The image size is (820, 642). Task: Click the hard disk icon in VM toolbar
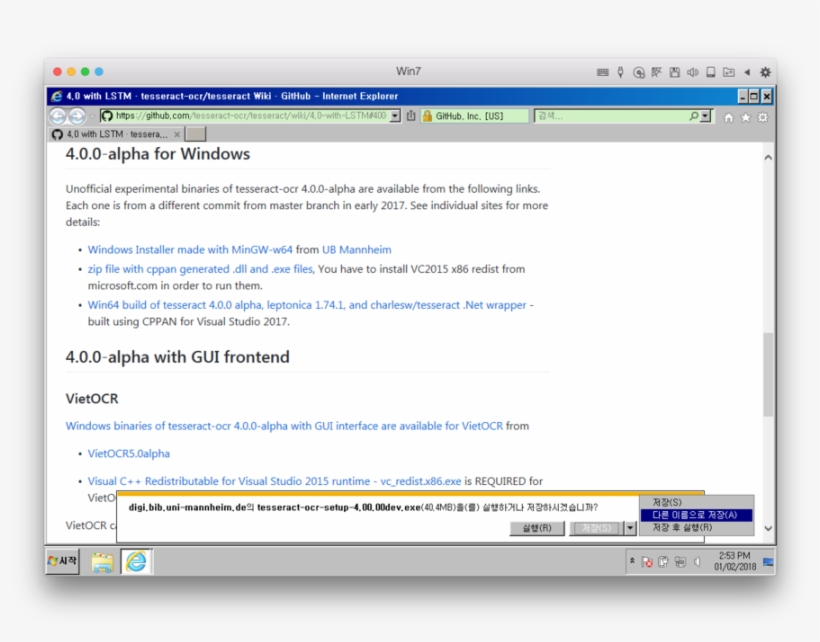coord(711,72)
